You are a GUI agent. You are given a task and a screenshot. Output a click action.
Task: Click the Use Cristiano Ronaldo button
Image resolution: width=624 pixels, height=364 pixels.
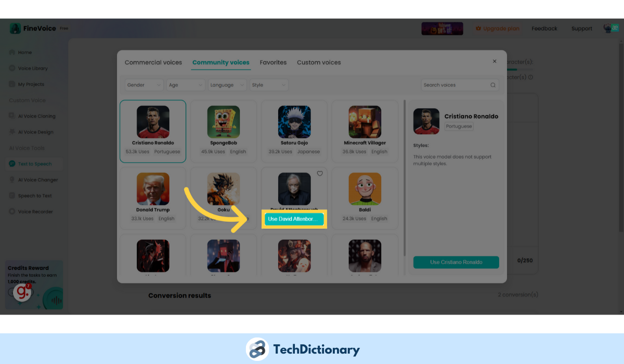456,262
